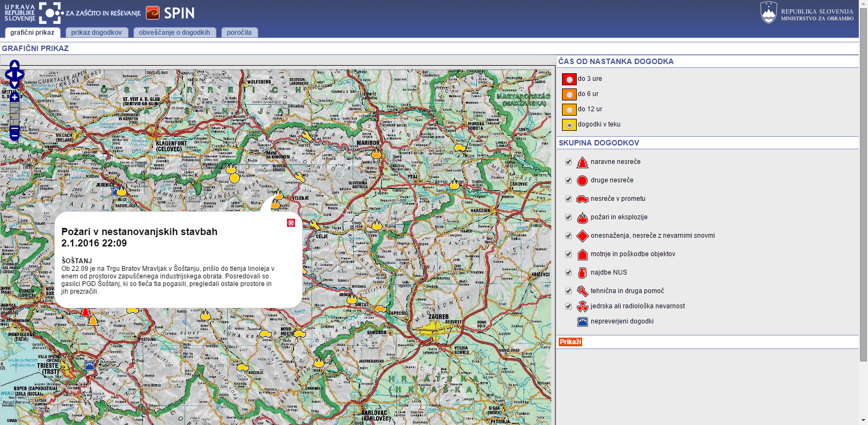Pan the map upward
868x425 pixels.
click(x=15, y=65)
